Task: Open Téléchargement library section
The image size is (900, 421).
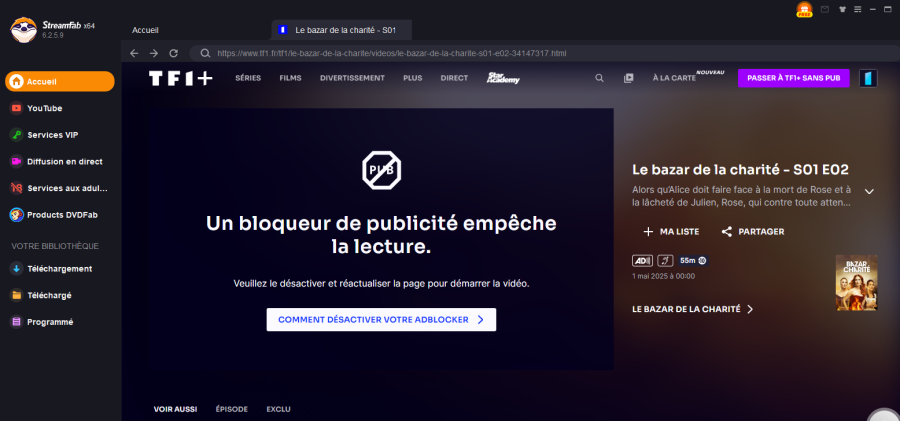Action: pyautogui.click(x=60, y=269)
